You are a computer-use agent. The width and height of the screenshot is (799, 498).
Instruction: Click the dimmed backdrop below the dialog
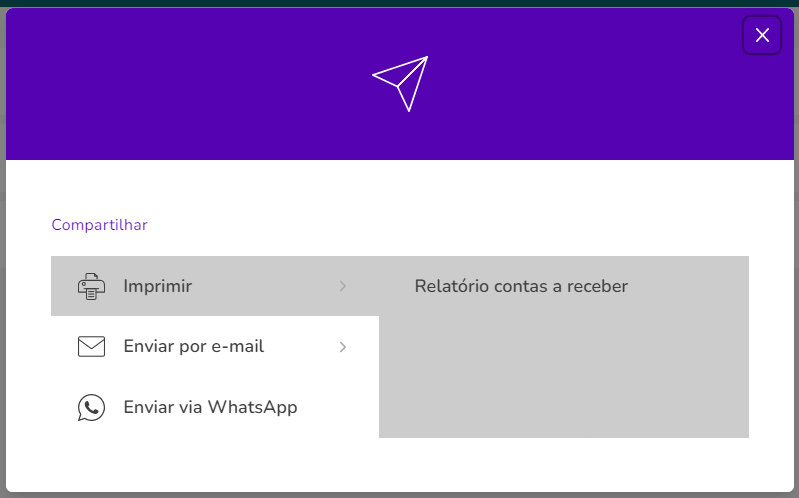[x=400, y=495]
